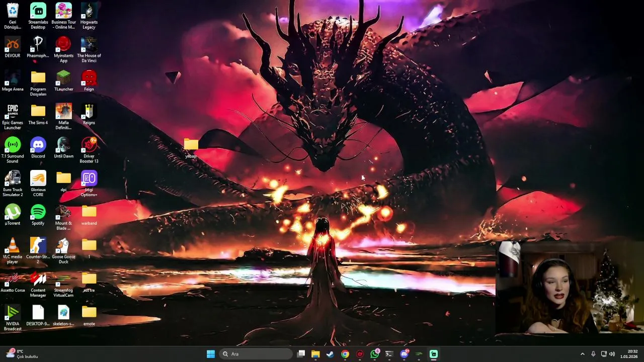
Task: Select the DESKTOP-9... file
Action: (38, 316)
